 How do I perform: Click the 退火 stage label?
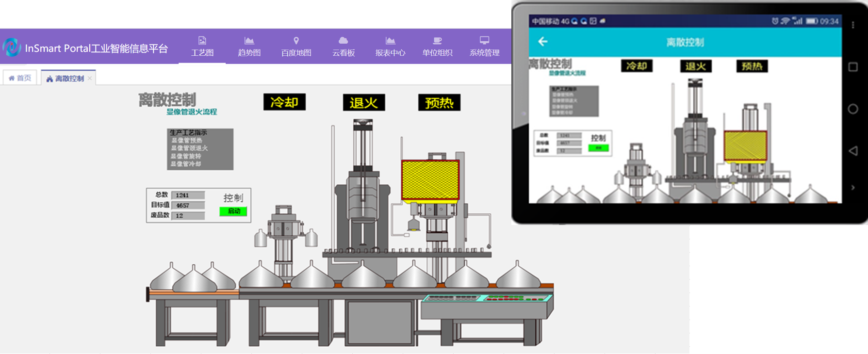click(364, 103)
